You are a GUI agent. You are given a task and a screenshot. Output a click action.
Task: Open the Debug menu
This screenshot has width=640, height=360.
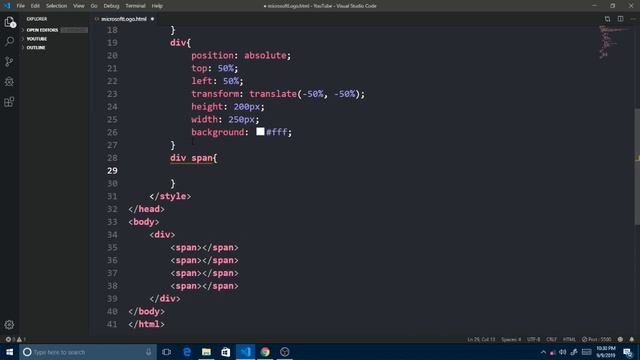tap(111, 6)
